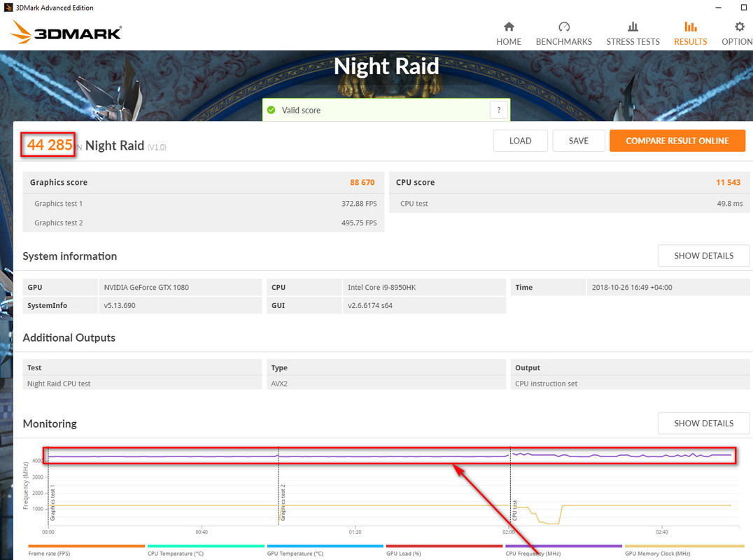This screenshot has width=753, height=560.
Task: Click the CPU score value 11 543
Action: [x=728, y=183]
